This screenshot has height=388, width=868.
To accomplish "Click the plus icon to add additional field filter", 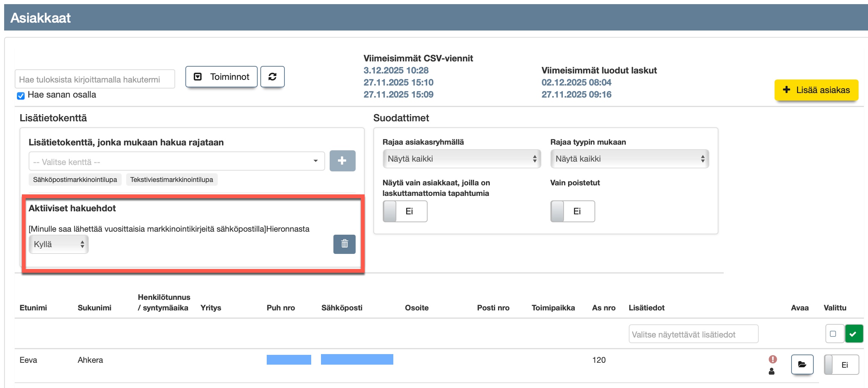I will (x=342, y=161).
